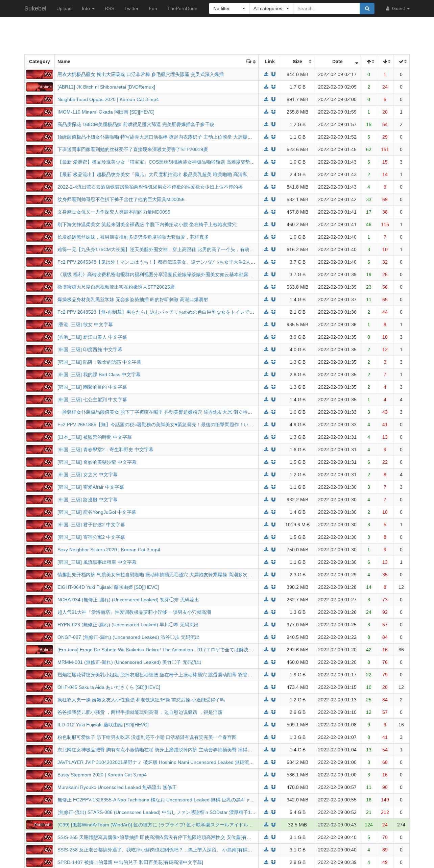Open magnet link for IMOM-110 Minami Okada
The height and width of the screenshot is (868, 434).
pyautogui.click(x=273, y=112)
